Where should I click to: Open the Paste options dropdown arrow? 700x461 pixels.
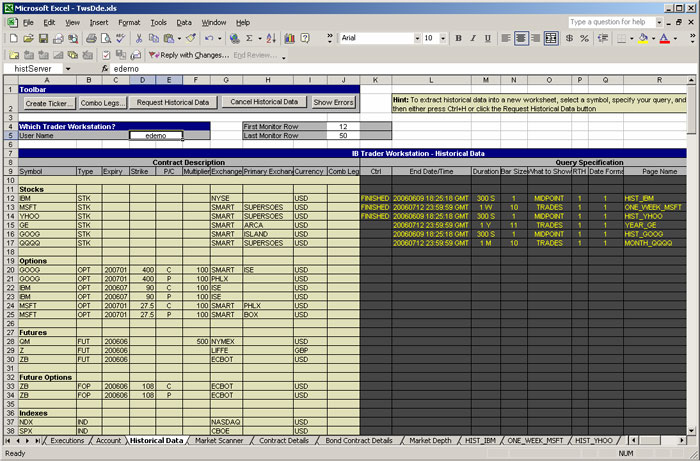(179, 39)
